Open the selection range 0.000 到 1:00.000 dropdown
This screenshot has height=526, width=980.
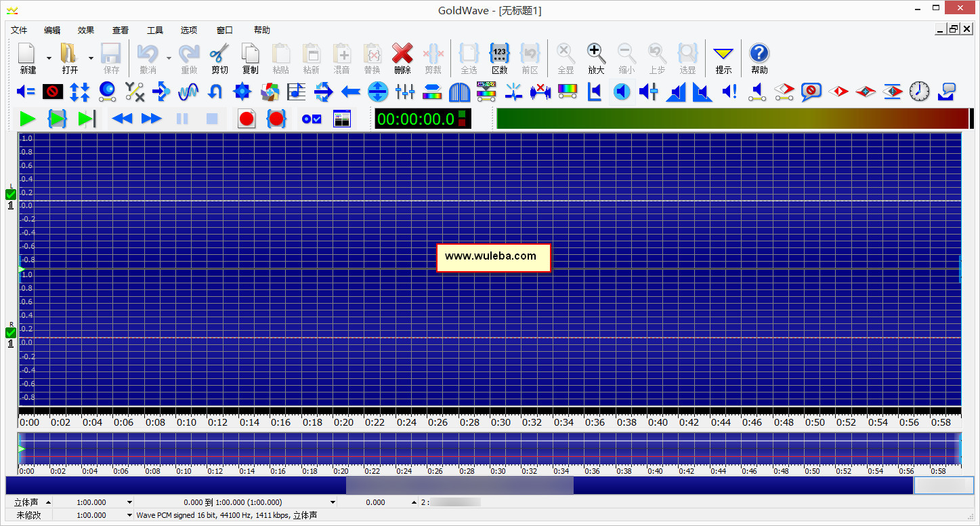(x=333, y=502)
